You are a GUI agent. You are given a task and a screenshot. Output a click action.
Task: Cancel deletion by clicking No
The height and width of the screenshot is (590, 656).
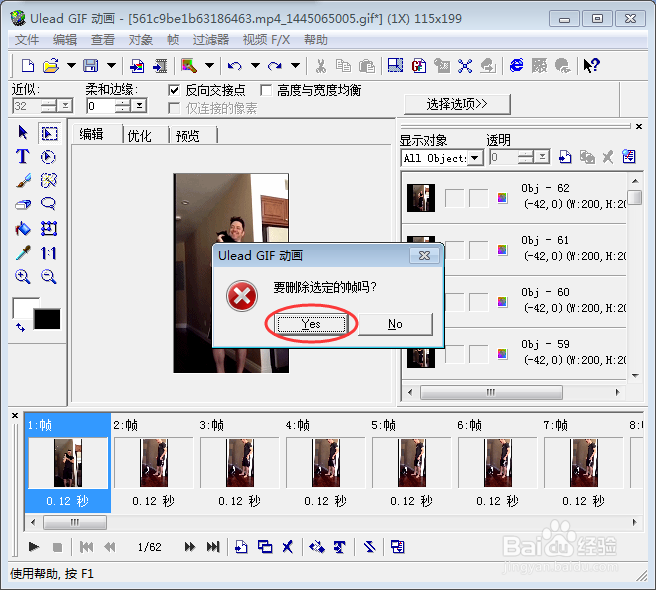[x=395, y=324]
